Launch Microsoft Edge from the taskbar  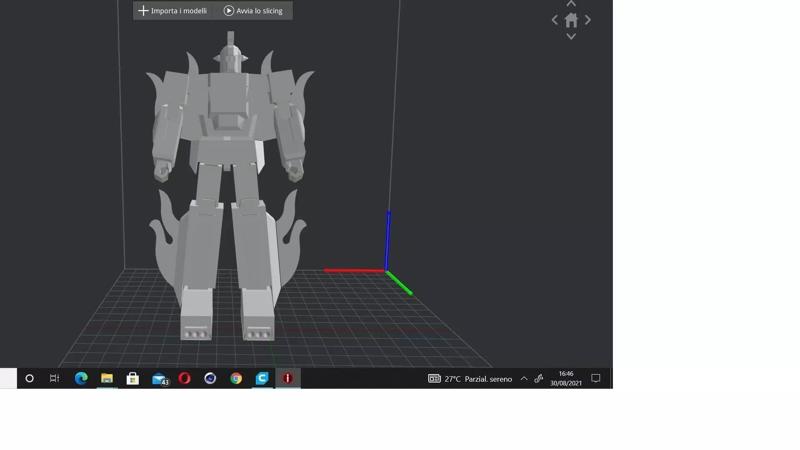(x=81, y=378)
